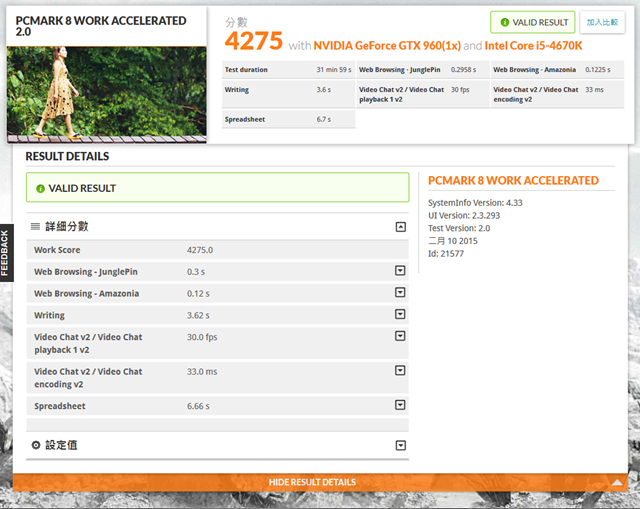Screen dimensions: 640x509
Task: Click the PCMARK 8 WORK ACCELERATED 2.0 title
Action: [x=101, y=26]
